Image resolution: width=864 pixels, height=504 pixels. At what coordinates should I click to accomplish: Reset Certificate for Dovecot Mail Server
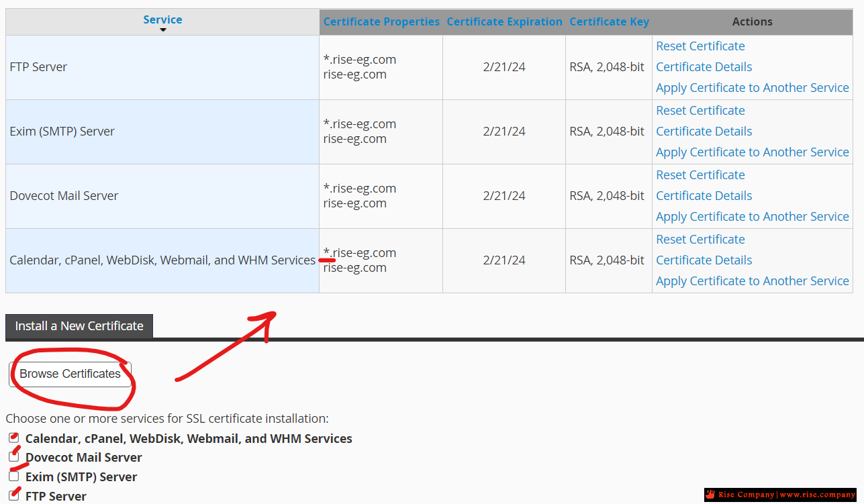click(700, 175)
